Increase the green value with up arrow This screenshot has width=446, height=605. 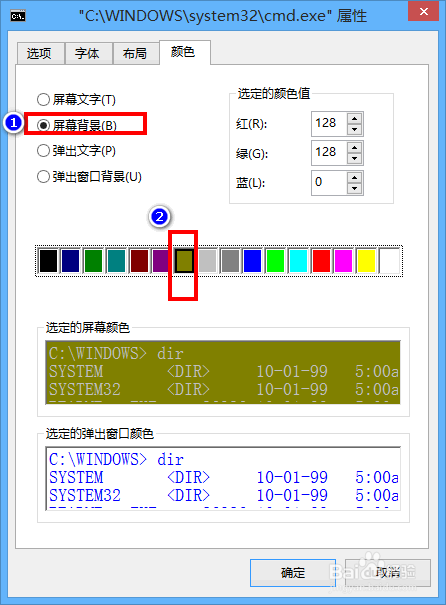(x=355, y=147)
